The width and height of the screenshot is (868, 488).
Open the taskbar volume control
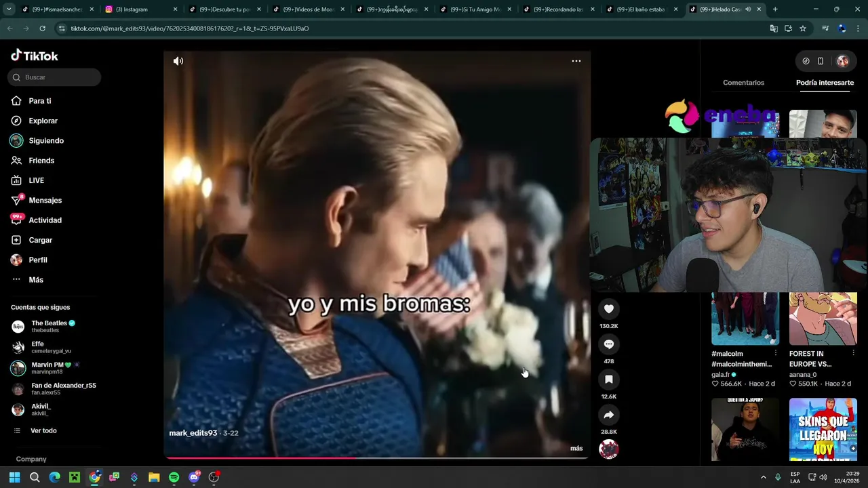(x=823, y=477)
